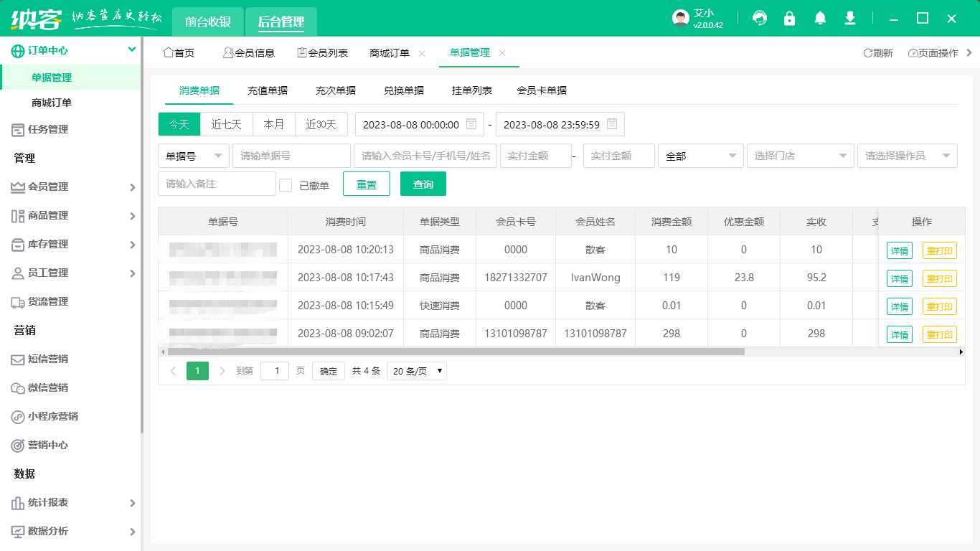Enable the 已撤单 checkbox
The image size is (980, 551).
[x=285, y=183]
